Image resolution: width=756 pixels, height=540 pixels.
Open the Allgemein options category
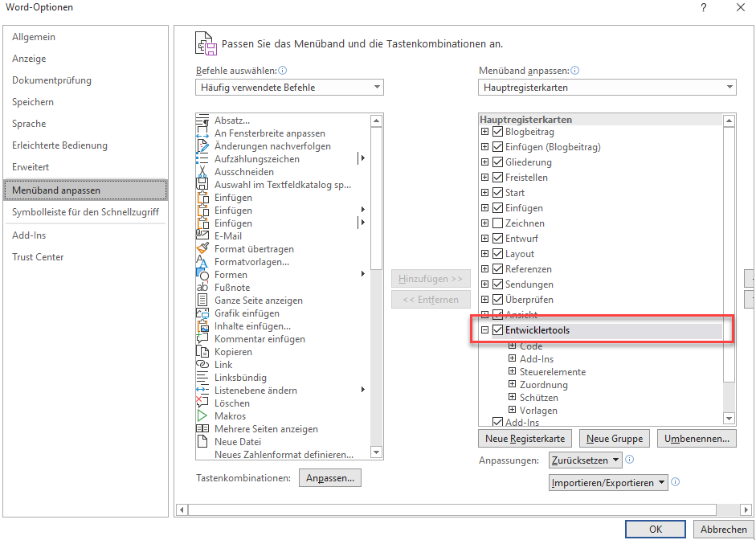pos(86,37)
